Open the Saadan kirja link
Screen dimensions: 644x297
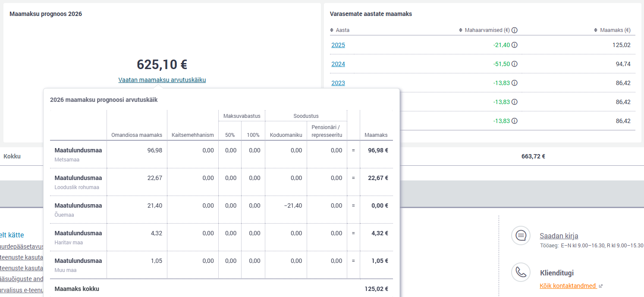point(559,236)
